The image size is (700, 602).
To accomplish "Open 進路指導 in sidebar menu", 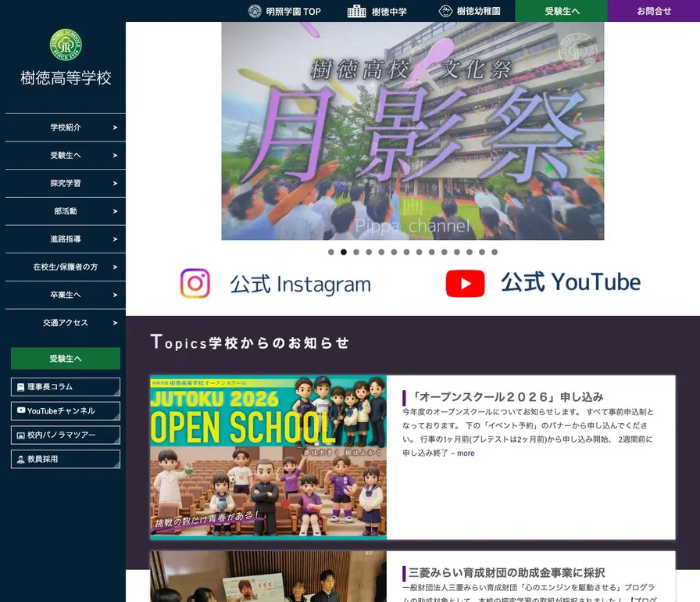I will tap(66, 239).
